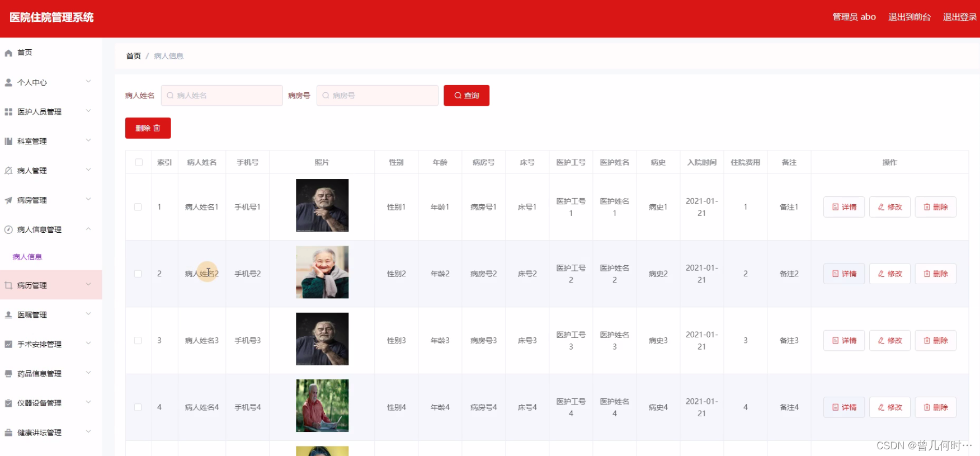Viewport: 980px width, 456px height.
Task: Click the 查询 search button
Action: click(x=467, y=96)
